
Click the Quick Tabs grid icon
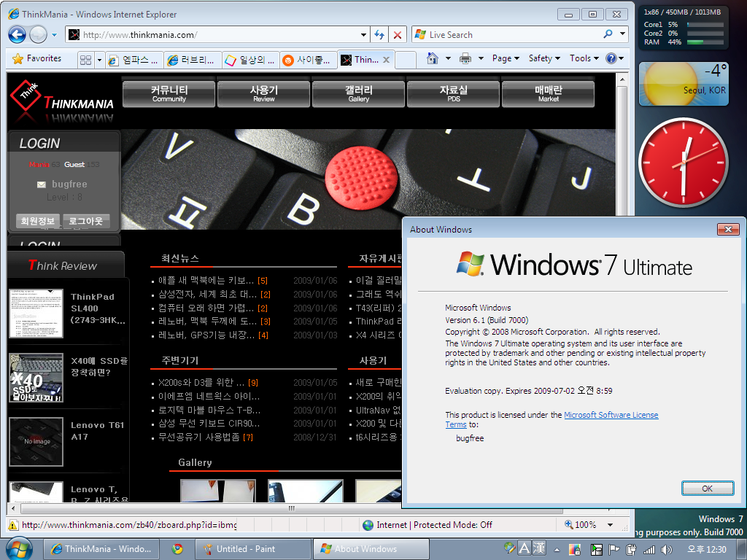click(86, 60)
